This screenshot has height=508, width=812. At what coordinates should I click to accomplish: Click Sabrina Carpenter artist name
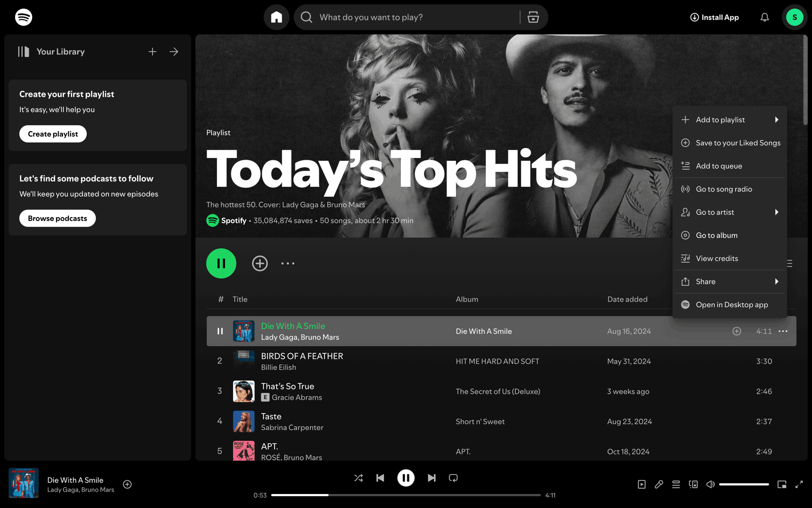click(x=292, y=428)
